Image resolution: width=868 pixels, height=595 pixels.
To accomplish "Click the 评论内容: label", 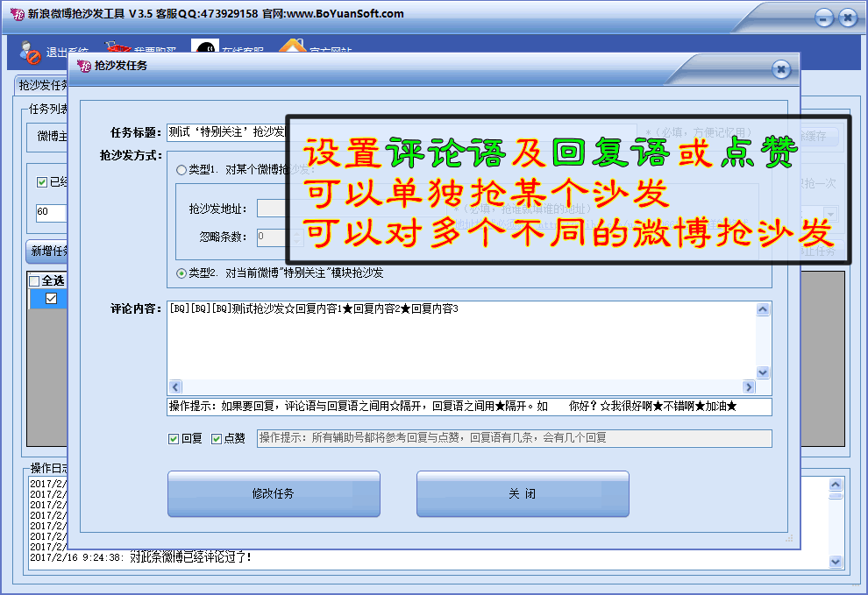I will click(136, 308).
